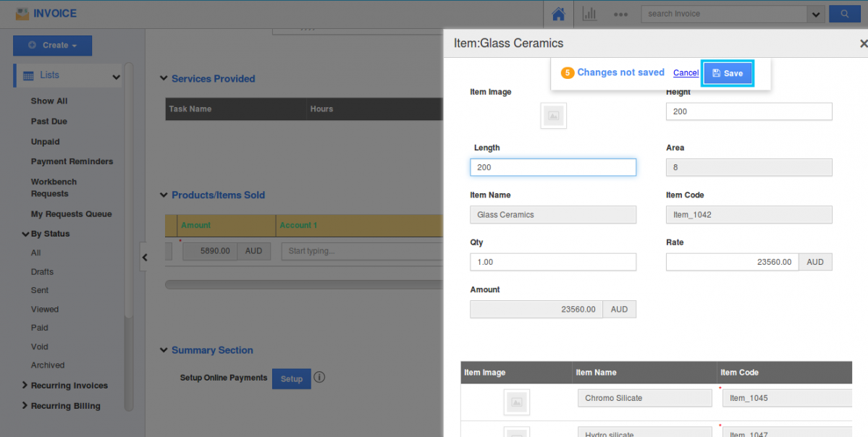Collapse the Services Provided section

click(164, 79)
